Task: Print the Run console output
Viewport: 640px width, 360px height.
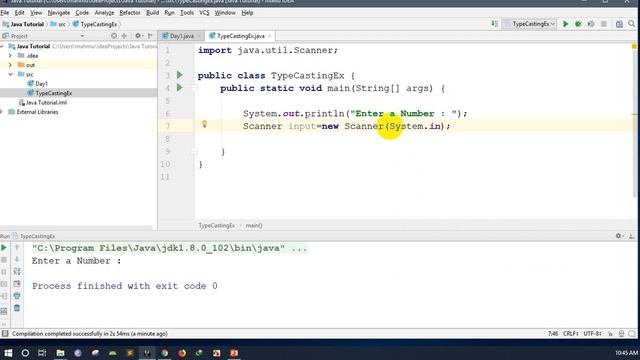Action: pos(17,296)
